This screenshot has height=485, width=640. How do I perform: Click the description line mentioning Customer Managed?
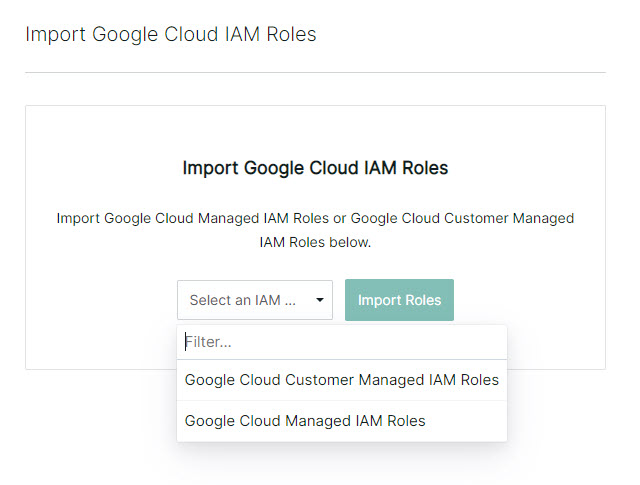coord(315,218)
